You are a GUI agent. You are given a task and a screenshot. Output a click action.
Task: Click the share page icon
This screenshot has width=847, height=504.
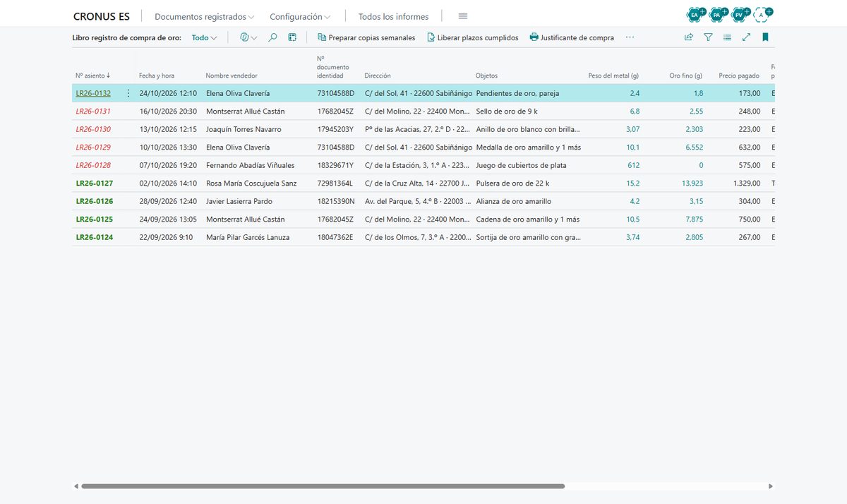(689, 37)
